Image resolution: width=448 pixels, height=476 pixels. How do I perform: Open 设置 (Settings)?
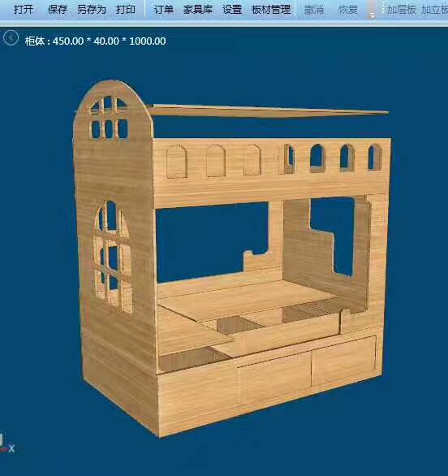(232, 10)
